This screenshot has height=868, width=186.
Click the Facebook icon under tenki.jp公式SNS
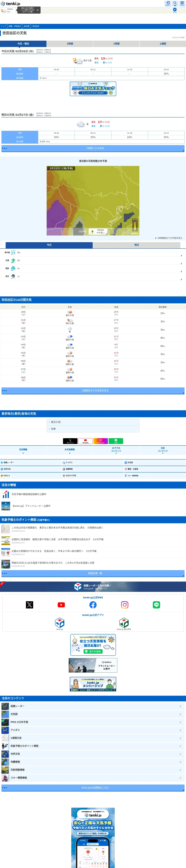(93, 605)
